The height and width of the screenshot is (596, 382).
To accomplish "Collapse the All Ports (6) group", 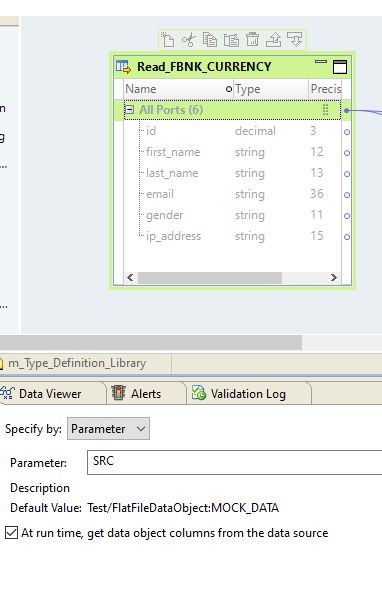I will tap(129, 110).
